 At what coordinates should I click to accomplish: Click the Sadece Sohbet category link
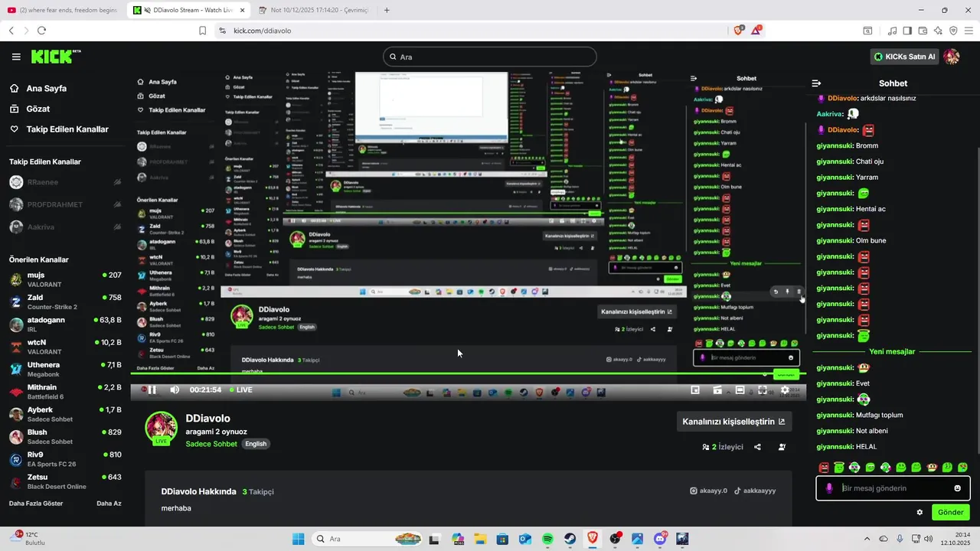coord(211,444)
